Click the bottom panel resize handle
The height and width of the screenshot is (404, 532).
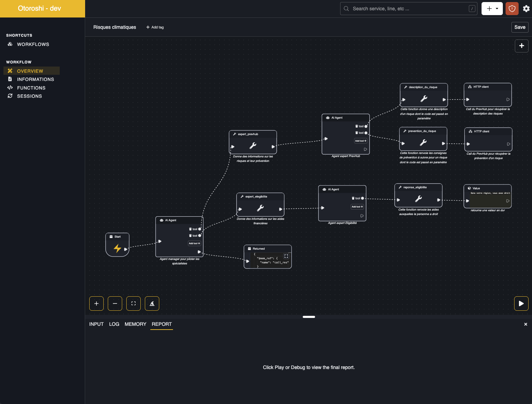[x=309, y=317]
